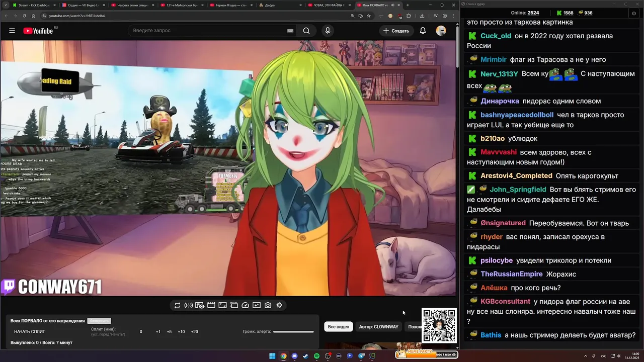Select the Автор: CLOWNWAY filter chip
The image size is (644, 362).
[379, 327]
